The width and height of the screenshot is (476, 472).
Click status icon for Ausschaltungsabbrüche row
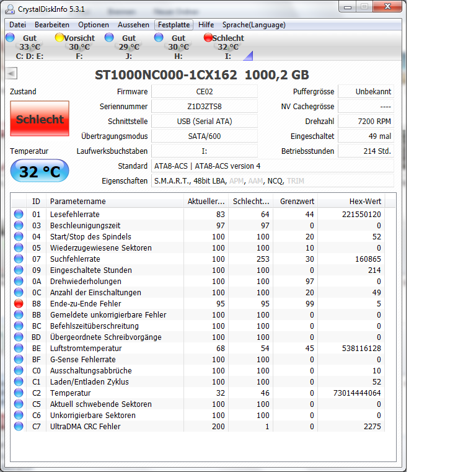coord(19,370)
